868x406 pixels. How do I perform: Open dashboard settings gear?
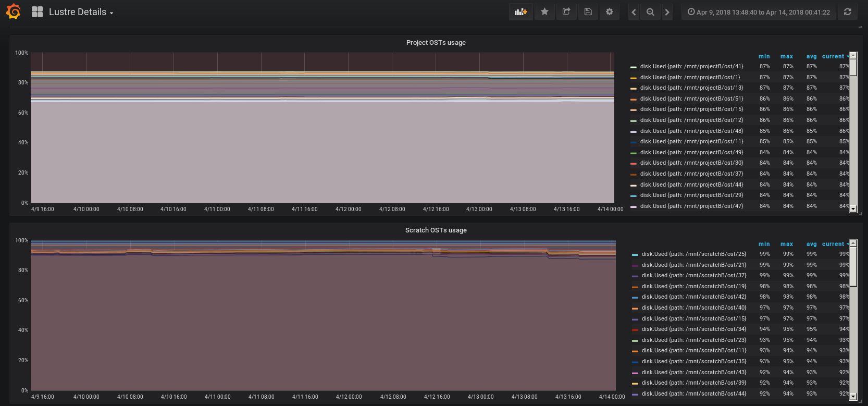click(609, 12)
